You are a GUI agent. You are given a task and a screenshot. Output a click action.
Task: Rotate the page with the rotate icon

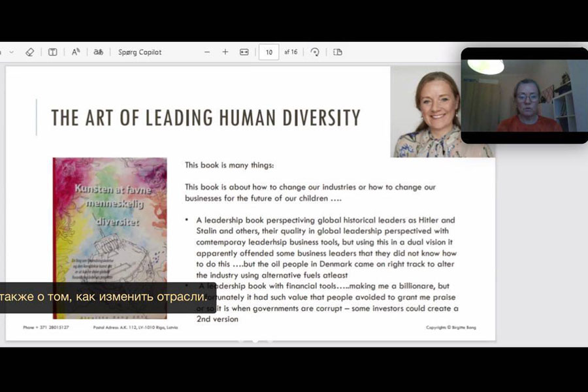tap(315, 52)
